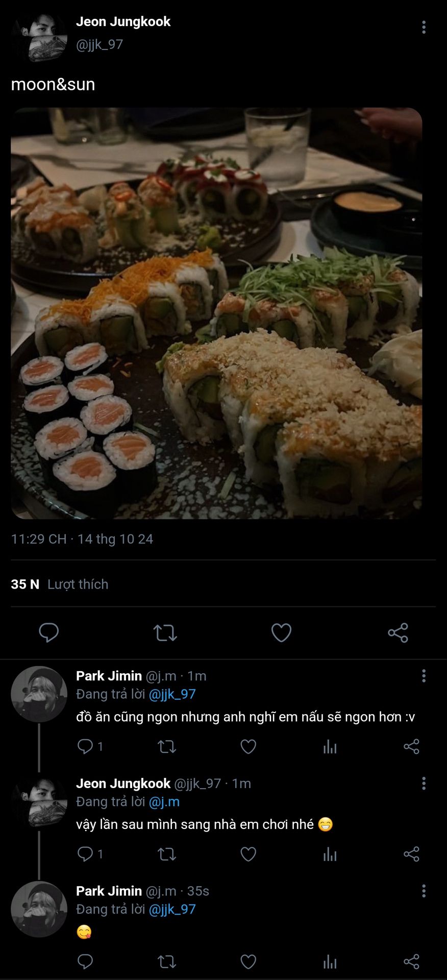Image resolution: width=447 pixels, height=980 pixels.
Task: View analytics for Park Jimin's first reply
Action: coord(330,747)
